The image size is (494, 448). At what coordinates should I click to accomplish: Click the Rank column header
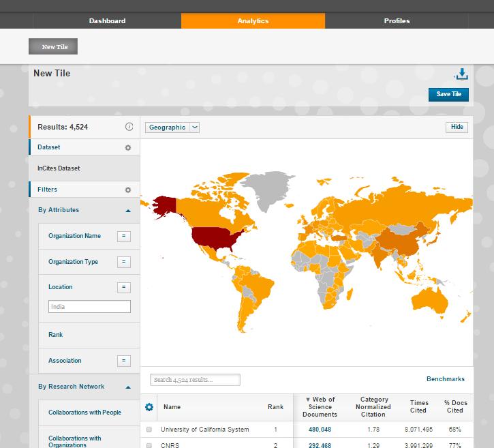point(276,407)
